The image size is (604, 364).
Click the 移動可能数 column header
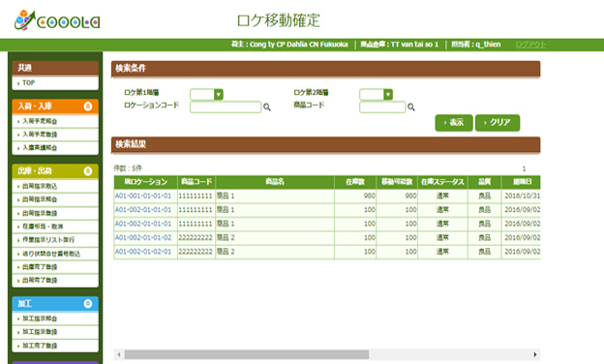(397, 182)
